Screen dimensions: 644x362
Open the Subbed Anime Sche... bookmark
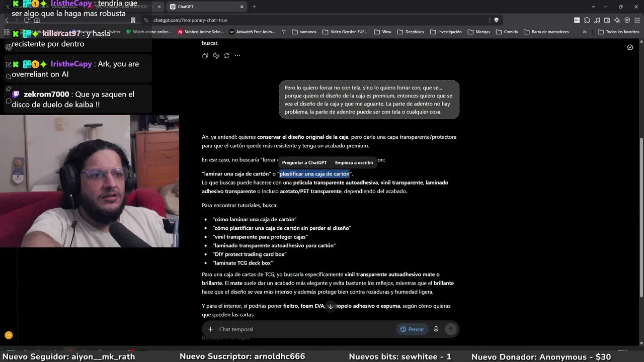tap(201, 32)
